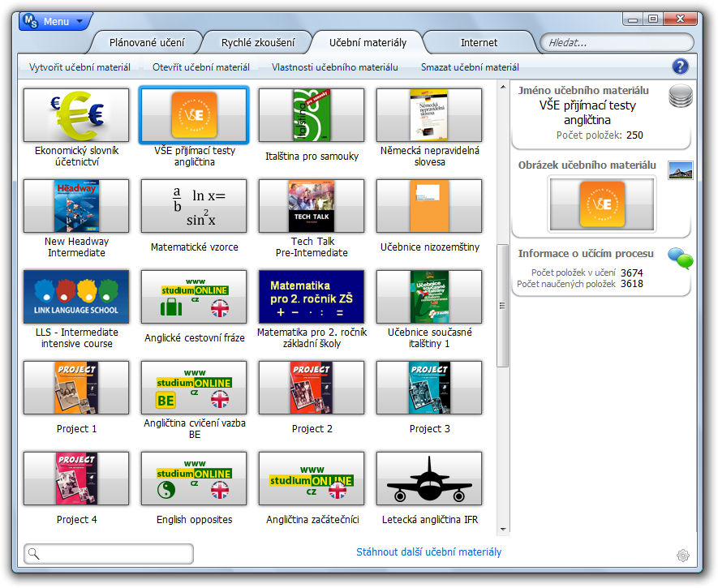Select Německá nepravidelná slovesa material
Image resolution: width=718 pixels, height=588 pixels.
(x=429, y=115)
